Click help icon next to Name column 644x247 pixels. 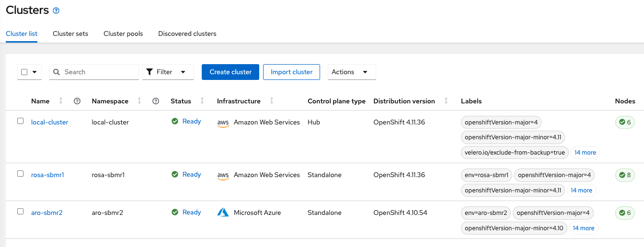pyautogui.click(x=77, y=101)
